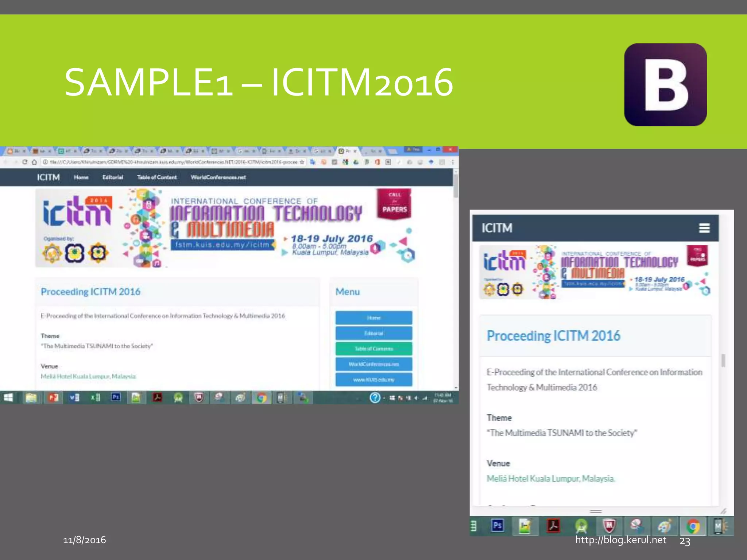Click the Home button in the Menu panel
Image resolution: width=747 pixels, height=560 pixels.
coord(374,318)
